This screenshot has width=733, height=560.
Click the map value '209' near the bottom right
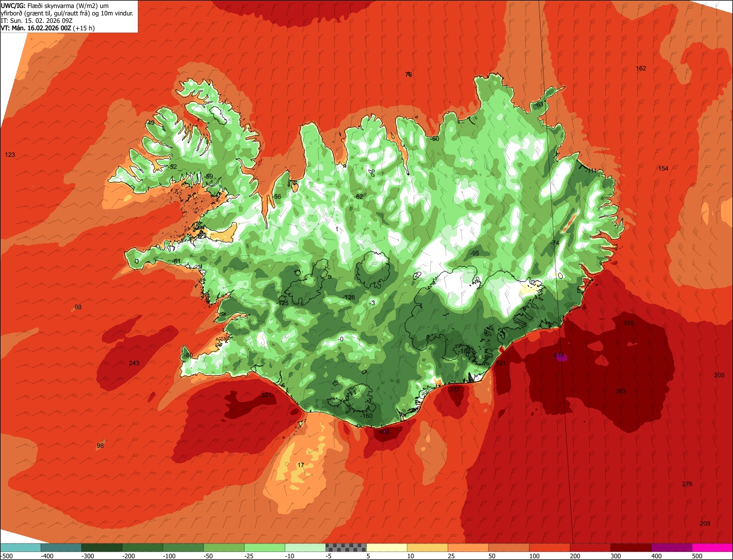click(705, 524)
